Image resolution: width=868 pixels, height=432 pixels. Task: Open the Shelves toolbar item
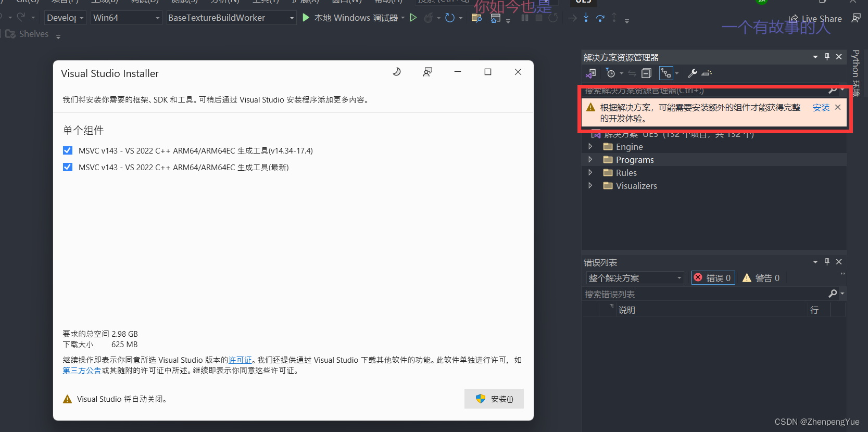pos(27,34)
